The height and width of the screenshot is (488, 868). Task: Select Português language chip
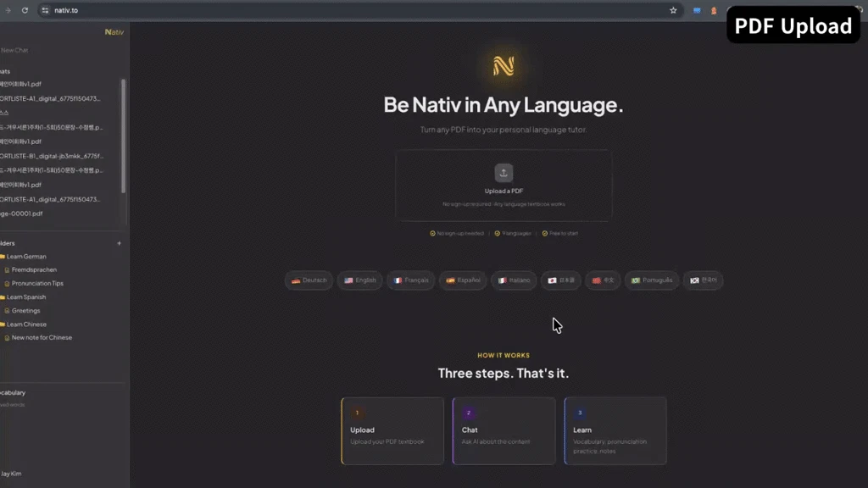tap(652, 280)
